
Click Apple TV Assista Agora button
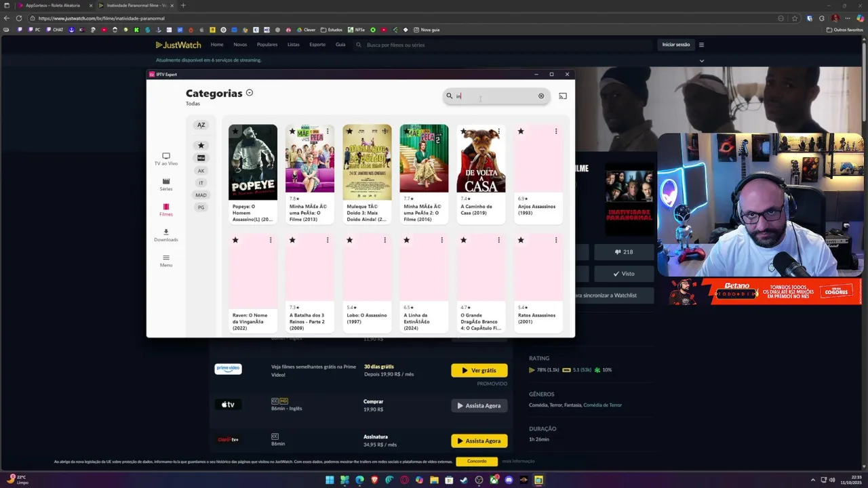(479, 405)
